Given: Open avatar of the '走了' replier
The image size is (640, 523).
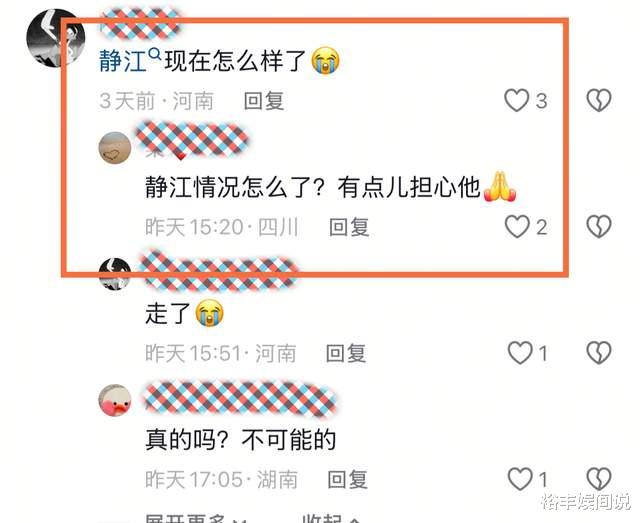Looking at the screenshot, I should 115,274.
